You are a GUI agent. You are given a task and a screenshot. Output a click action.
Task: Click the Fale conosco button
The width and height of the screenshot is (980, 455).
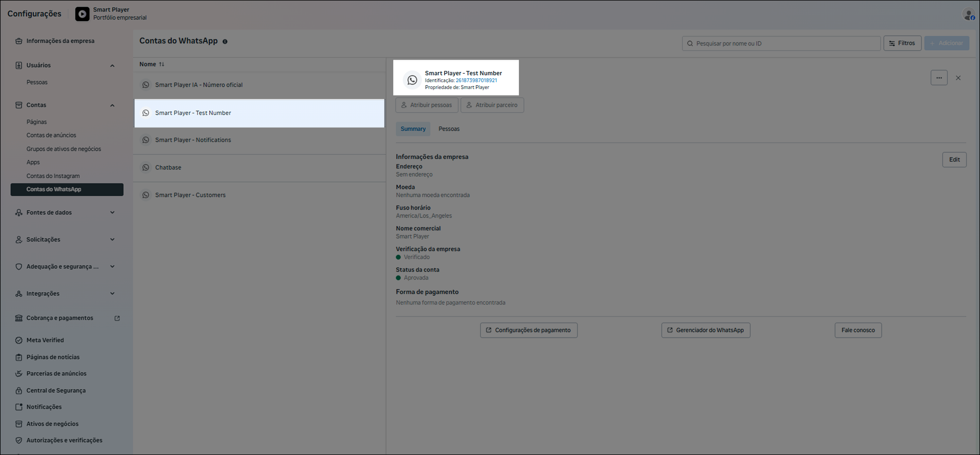(x=858, y=330)
